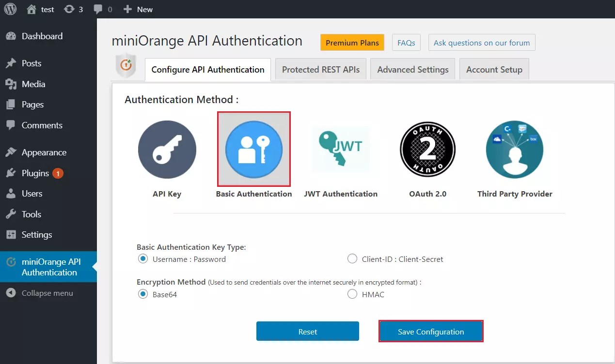
Task: Click the Reset button
Action: [x=308, y=332]
